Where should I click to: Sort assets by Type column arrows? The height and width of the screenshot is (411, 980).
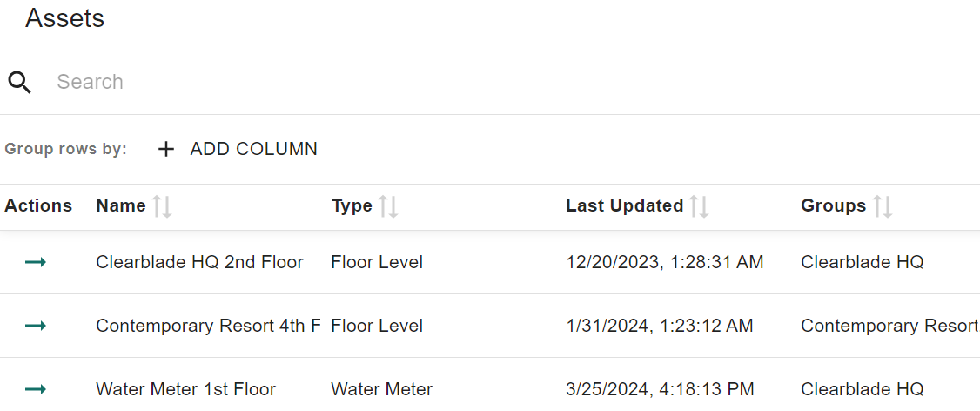[x=388, y=206]
